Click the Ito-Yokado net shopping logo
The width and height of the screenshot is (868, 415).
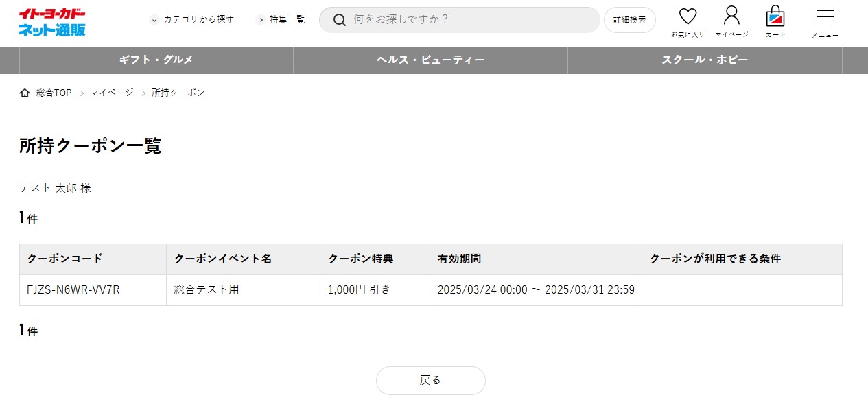coord(52,22)
